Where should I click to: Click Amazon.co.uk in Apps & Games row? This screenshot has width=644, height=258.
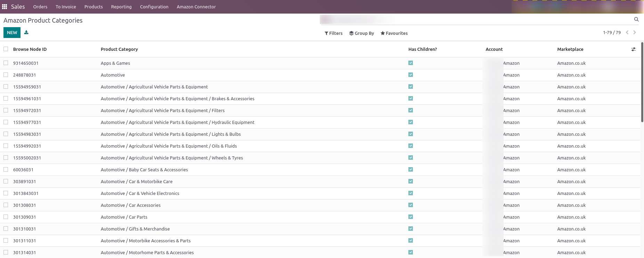(x=571, y=63)
